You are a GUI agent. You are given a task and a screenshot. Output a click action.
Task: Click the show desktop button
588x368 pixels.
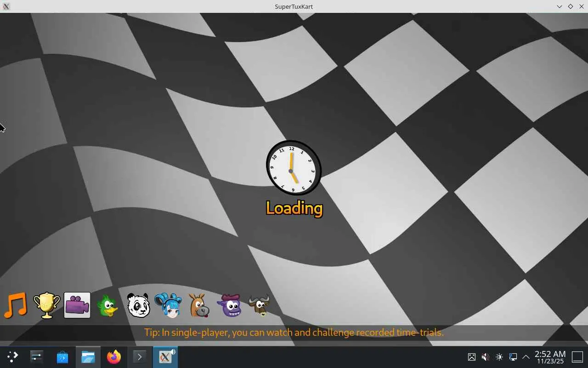tap(577, 356)
